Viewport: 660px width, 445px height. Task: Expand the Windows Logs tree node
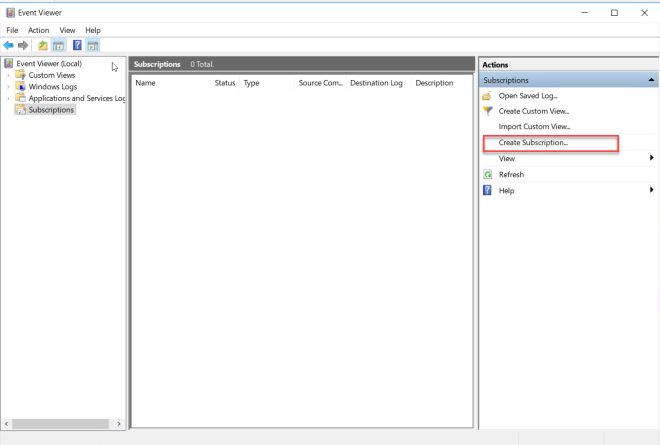coord(8,87)
